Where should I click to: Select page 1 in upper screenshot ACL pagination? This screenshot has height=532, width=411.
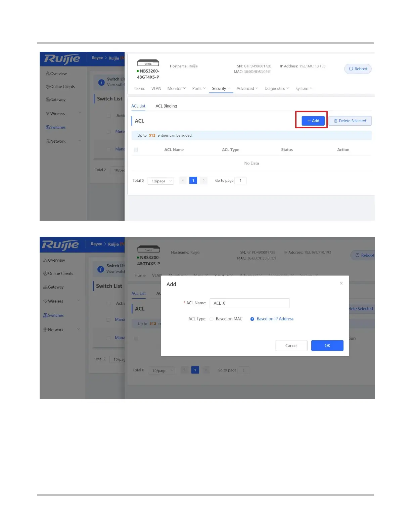click(x=193, y=180)
